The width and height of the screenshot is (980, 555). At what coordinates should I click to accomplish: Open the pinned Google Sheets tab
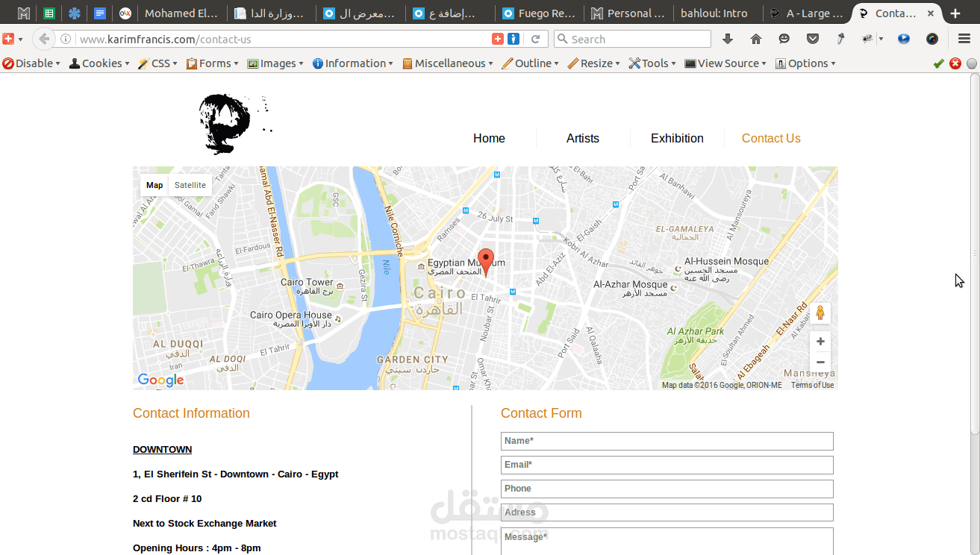tap(49, 13)
